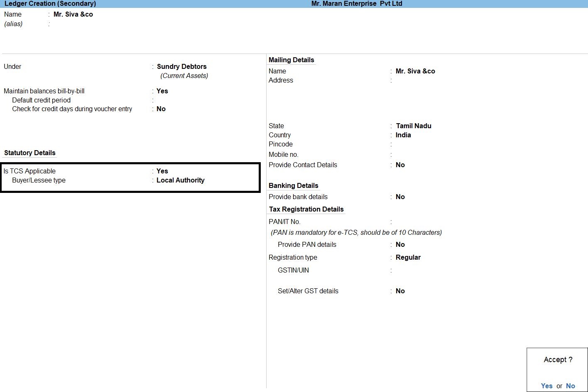Open the State field Tamil Nadu

(414, 126)
